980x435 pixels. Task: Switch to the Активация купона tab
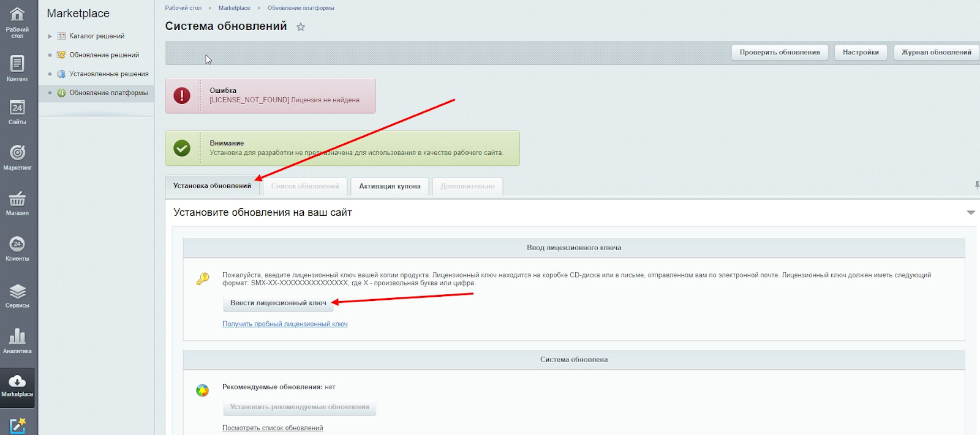390,186
